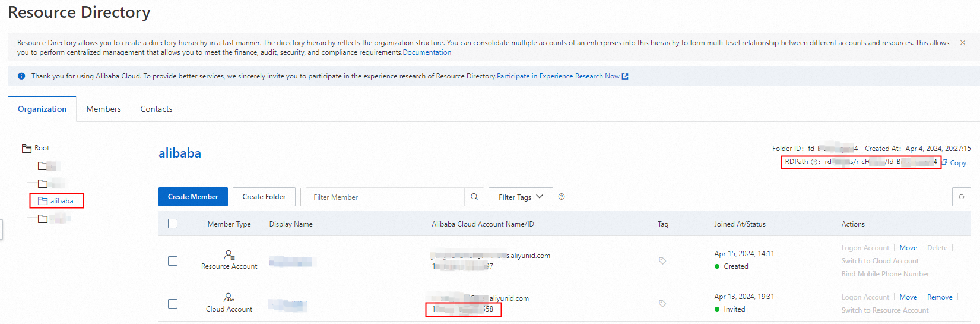Focus the Filter Member search field
Viewport: 980px width, 324px height.
(x=385, y=197)
